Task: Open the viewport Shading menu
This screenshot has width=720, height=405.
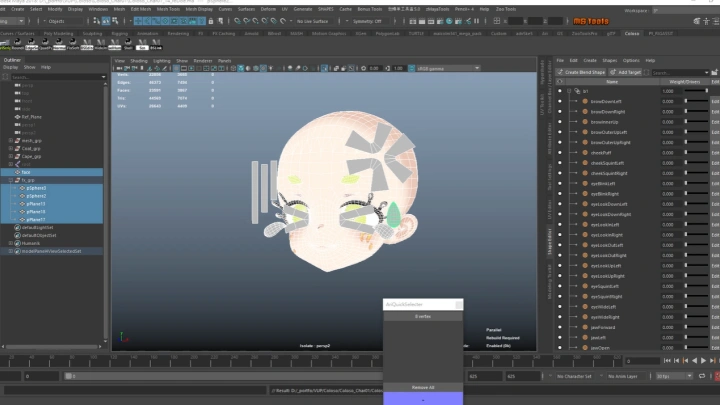Action: [139, 61]
